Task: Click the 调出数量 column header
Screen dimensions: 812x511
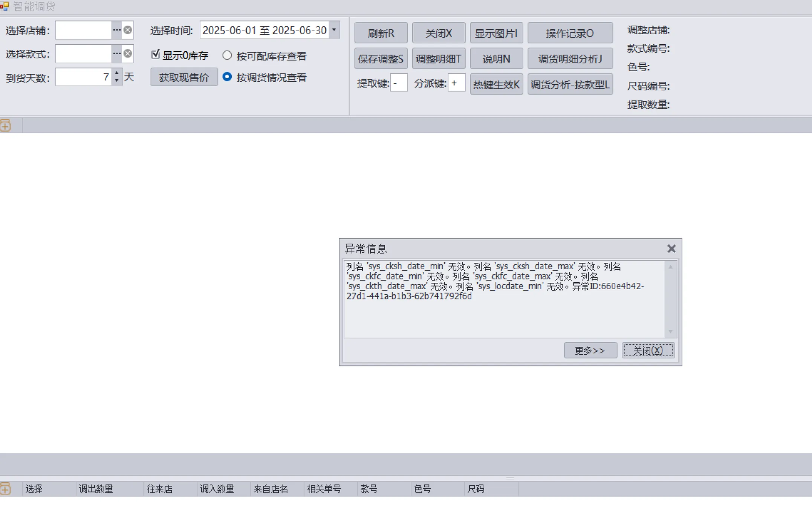Action: [x=96, y=489]
